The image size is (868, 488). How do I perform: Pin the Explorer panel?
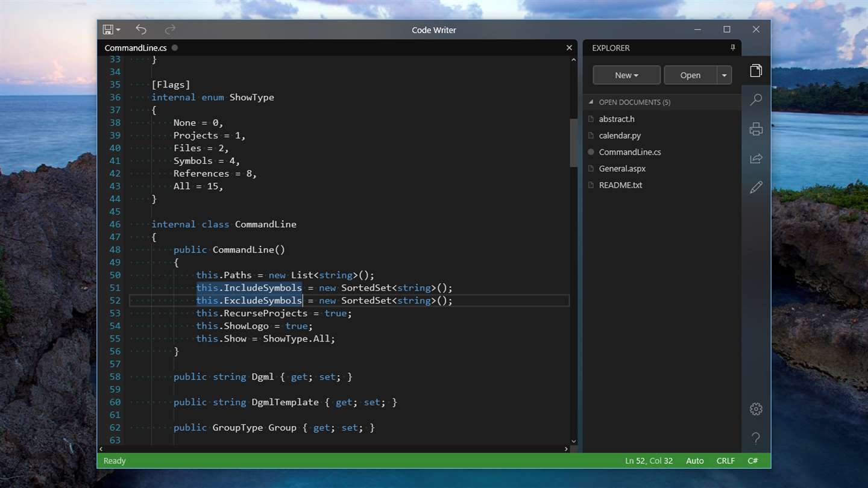click(x=733, y=48)
